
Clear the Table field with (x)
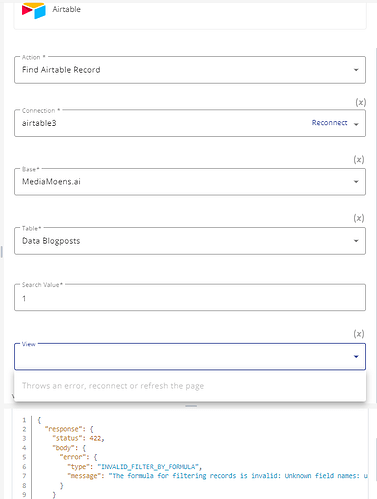point(359,218)
